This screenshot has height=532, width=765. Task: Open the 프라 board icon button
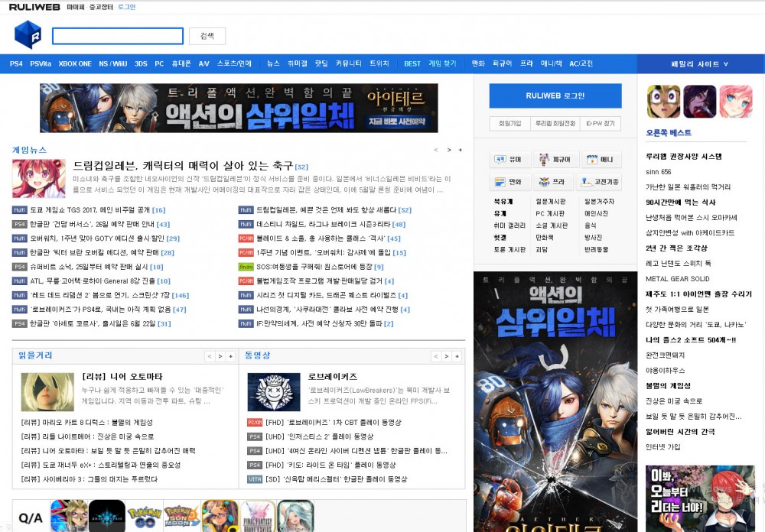pyautogui.click(x=552, y=182)
